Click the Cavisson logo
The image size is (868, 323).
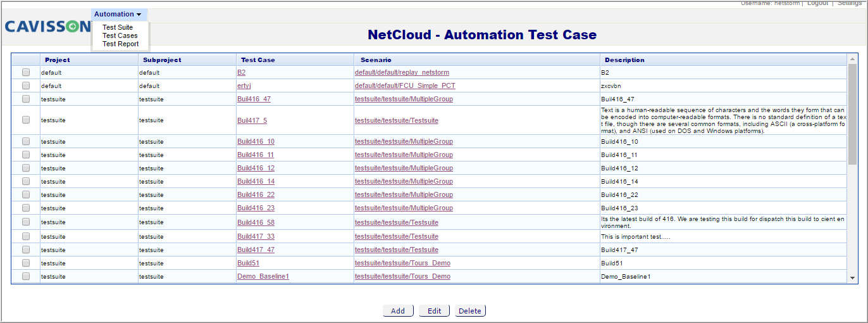(48, 27)
